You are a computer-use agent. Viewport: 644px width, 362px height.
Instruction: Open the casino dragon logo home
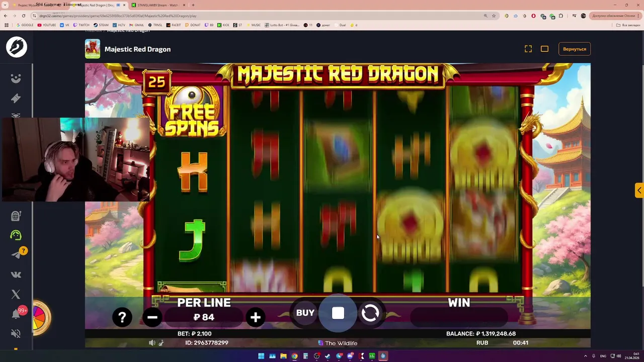click(x=16, y=47)
